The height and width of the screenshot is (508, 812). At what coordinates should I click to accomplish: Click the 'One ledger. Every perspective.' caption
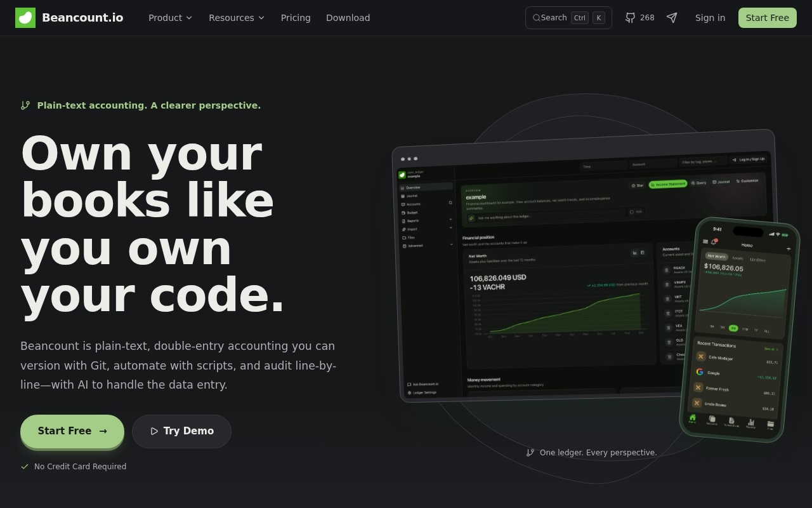coord(598,453)
